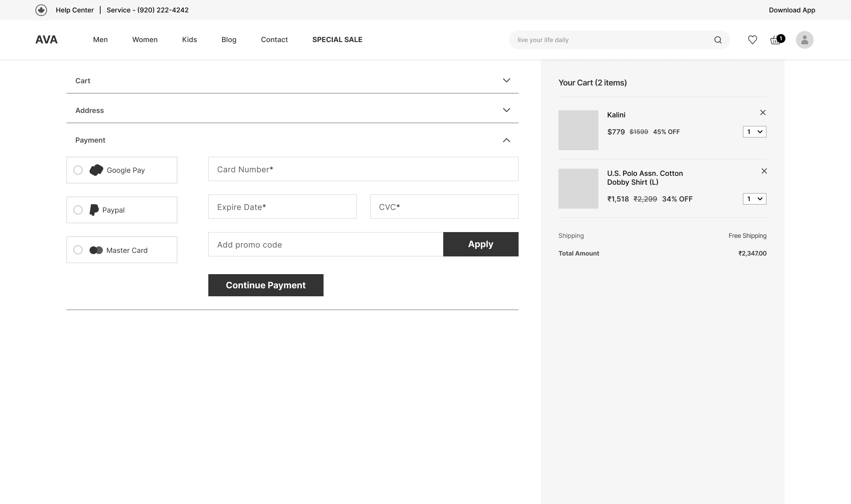
Task: Expand the Address section
Action: click(x=507, y=110)
